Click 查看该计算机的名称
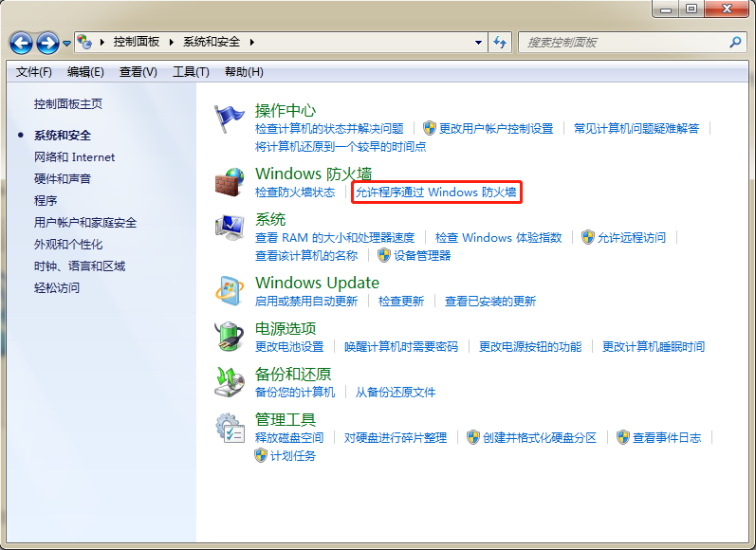The height and width of the screenshot is (550, 756). point(306,255)
